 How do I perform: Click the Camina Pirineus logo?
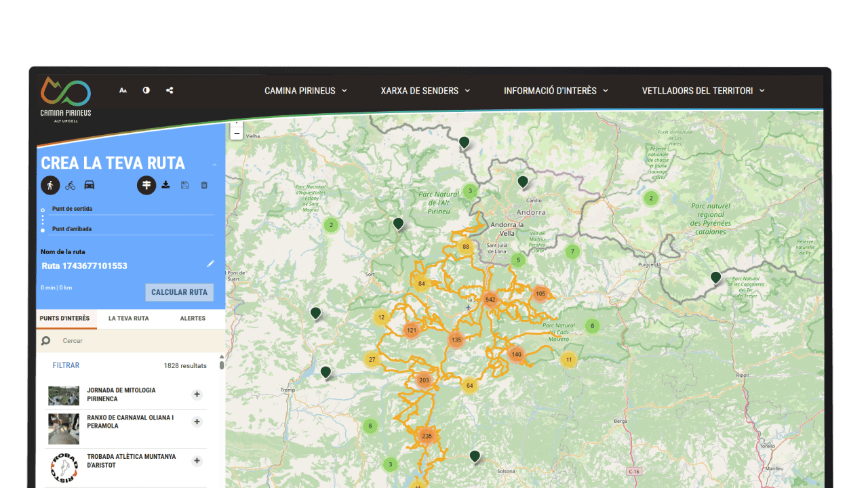tap(65, 100)
